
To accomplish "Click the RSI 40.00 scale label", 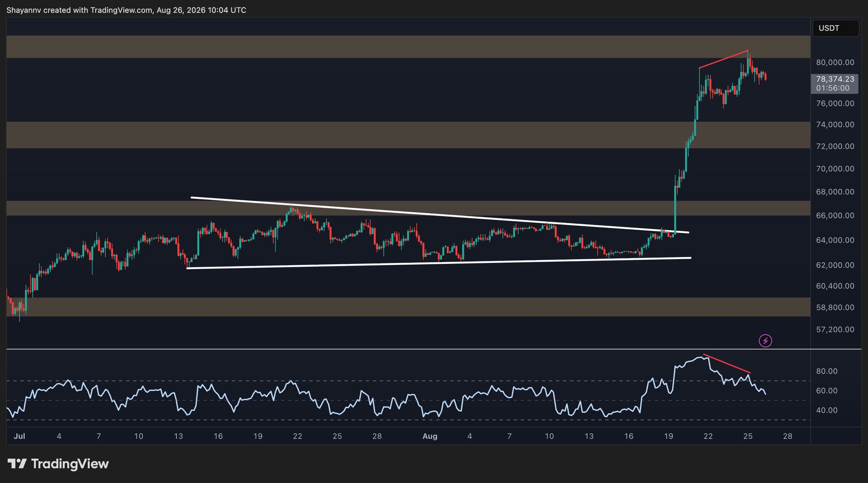I will coord(827,410).
